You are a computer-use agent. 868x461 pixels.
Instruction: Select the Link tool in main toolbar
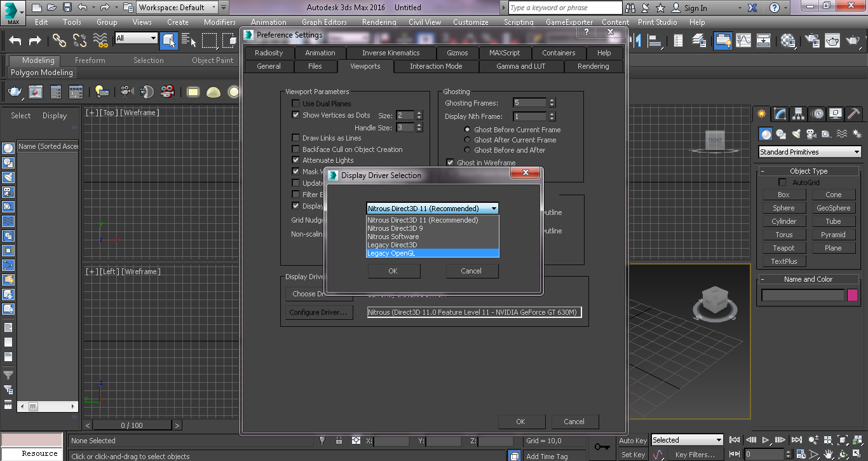click(59, 41)
